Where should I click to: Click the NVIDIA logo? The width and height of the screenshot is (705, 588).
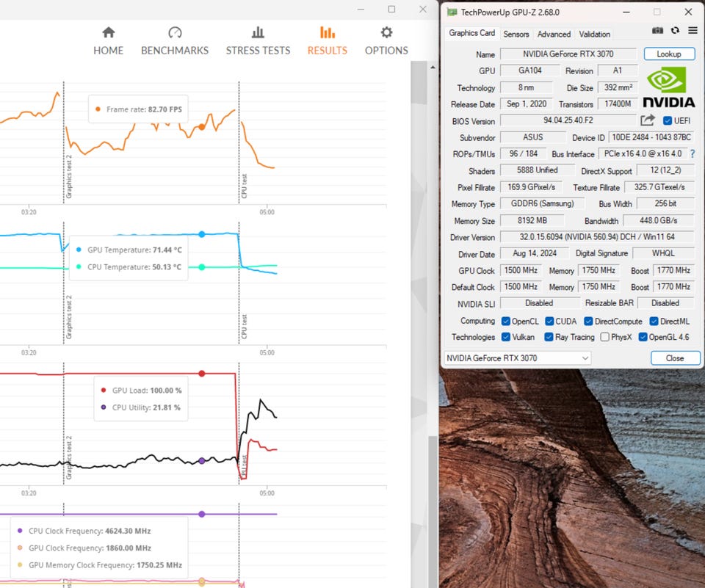(668, 87)
